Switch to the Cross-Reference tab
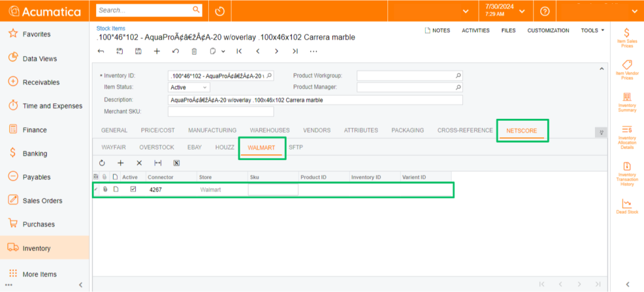The width and height of the screenshot is (644, 292). [465, 130]
